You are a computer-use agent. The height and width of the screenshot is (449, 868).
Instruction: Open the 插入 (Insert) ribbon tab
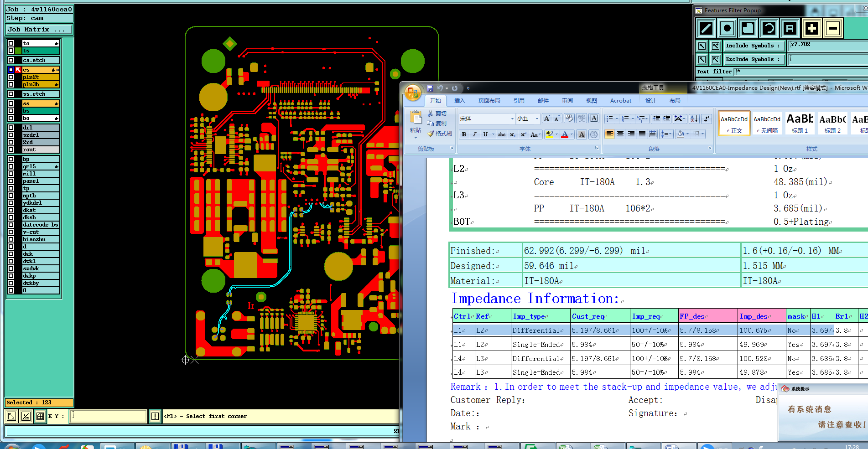click(459, 101)
